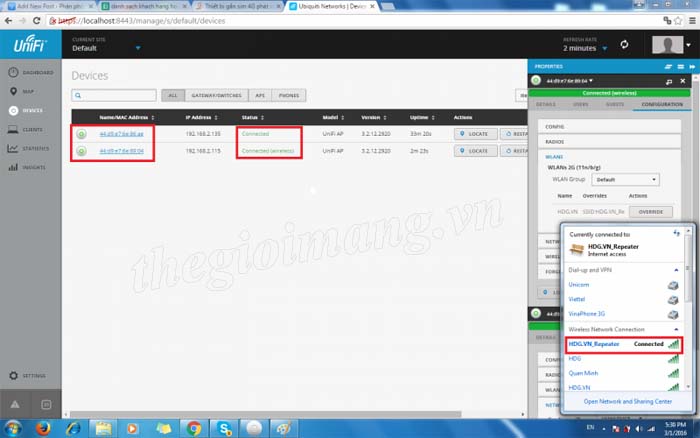The width and height of the screenshot is (700, 438).
Task: Sort by the IP Address column header
Action: pos(201,117)
